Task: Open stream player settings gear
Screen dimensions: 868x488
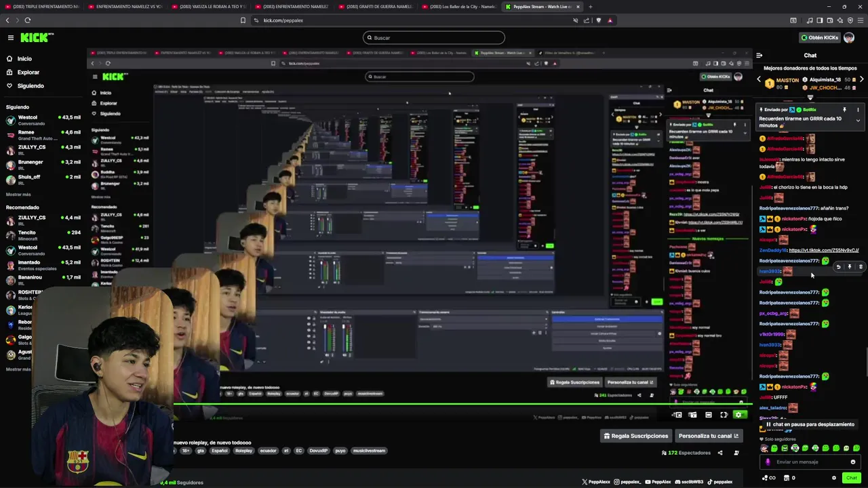Action: [739, 415]
